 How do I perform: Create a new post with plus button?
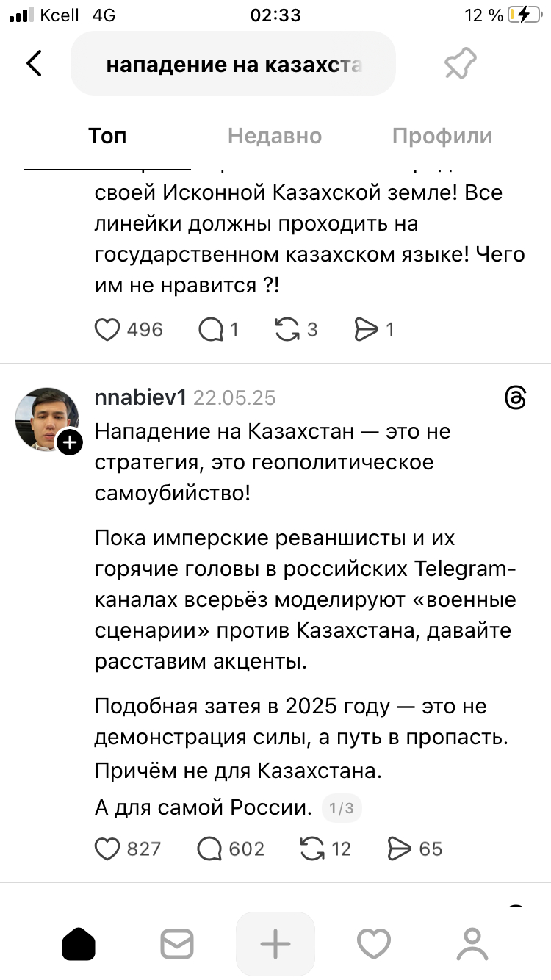point(275,943)
